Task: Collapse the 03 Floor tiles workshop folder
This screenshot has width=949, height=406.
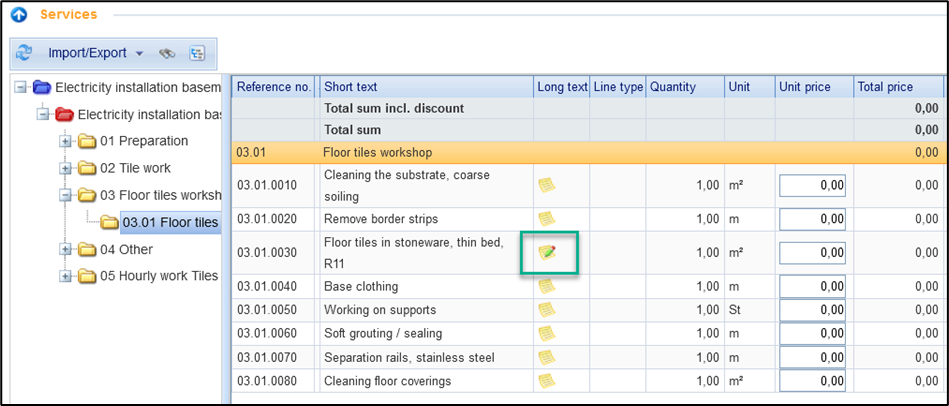Action: click(66, 195)
